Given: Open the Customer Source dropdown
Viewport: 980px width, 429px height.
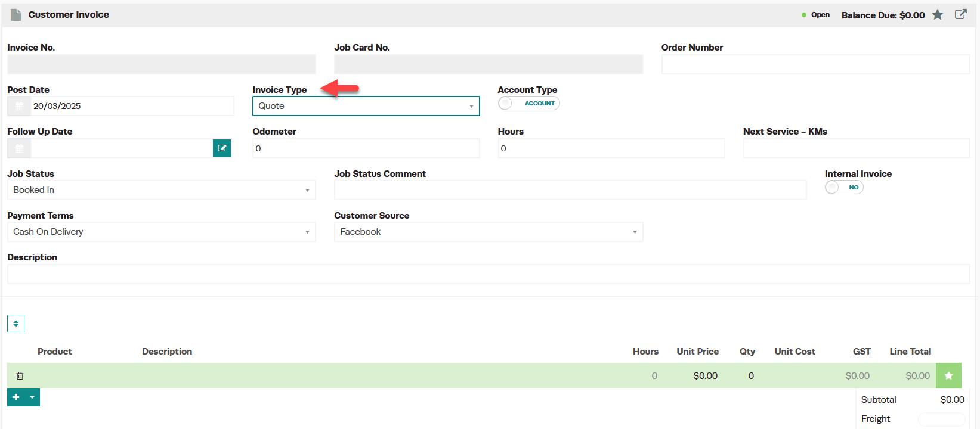Looking at the screenshot, I should pyautogui.click(x=489, y=232).
